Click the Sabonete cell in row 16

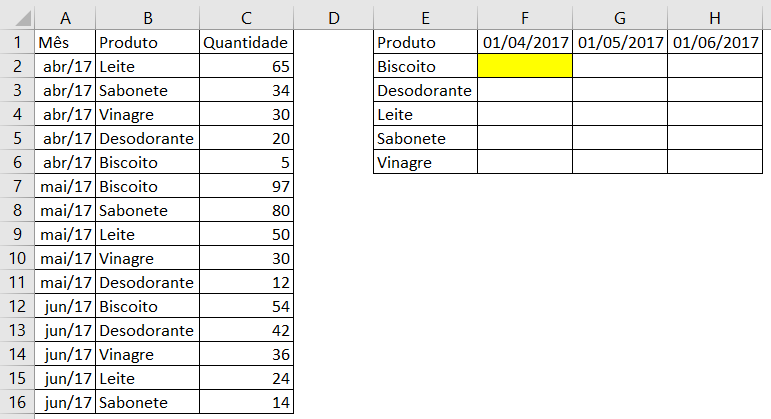pos(147,402)
